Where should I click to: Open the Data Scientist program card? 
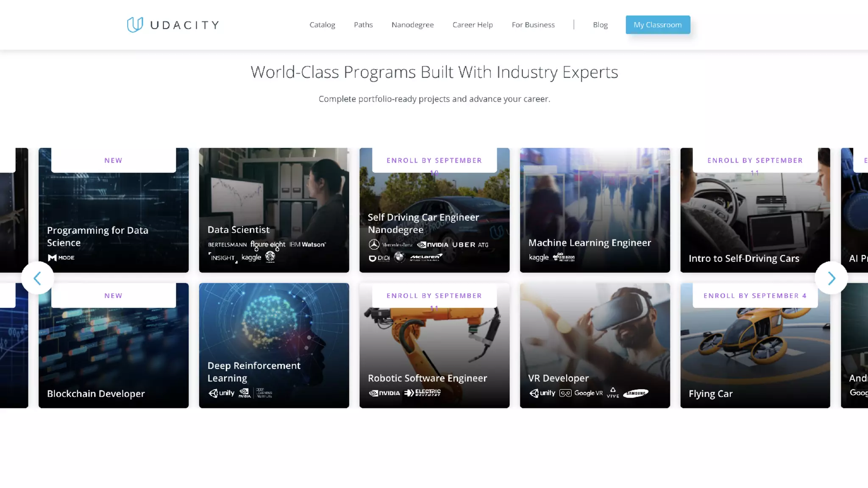[x=274, y=210]
